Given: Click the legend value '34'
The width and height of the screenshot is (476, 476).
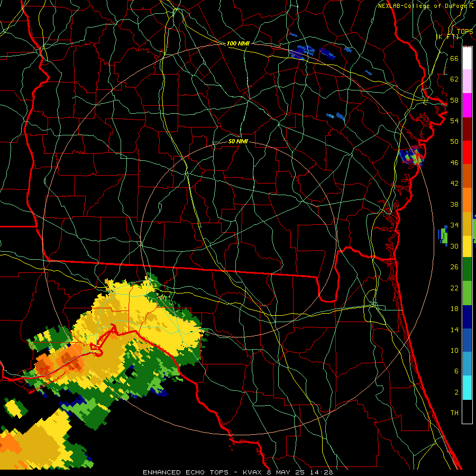Looking at the screenshot, I should point(454,225).
